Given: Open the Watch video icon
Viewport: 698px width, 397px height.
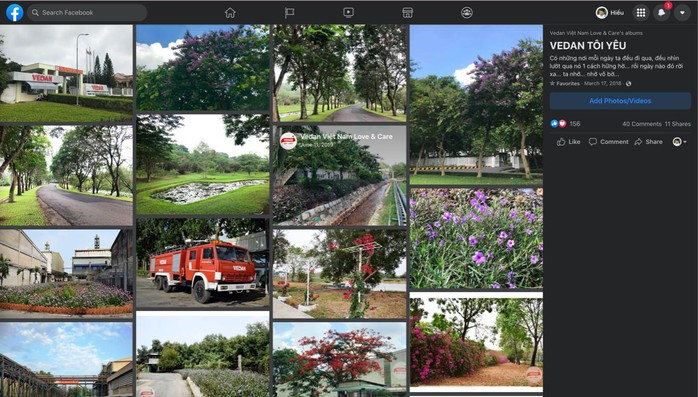Looking at the screenshot, I should (x=349, y=12).
